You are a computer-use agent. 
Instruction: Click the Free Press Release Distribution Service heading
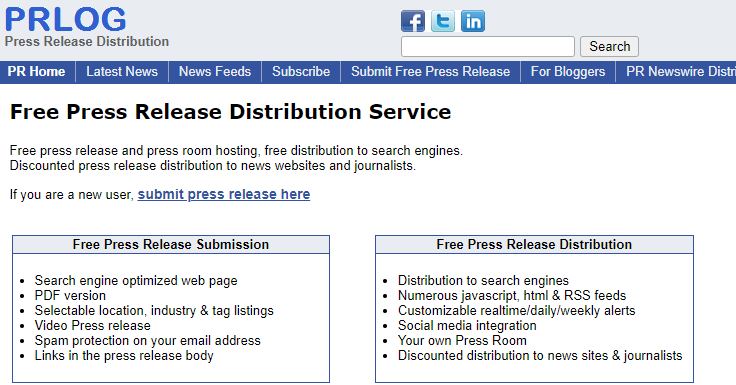(230, 112)
